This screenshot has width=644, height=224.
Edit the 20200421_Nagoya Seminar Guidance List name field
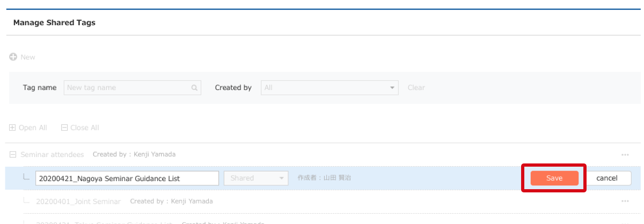coord(127,178)
